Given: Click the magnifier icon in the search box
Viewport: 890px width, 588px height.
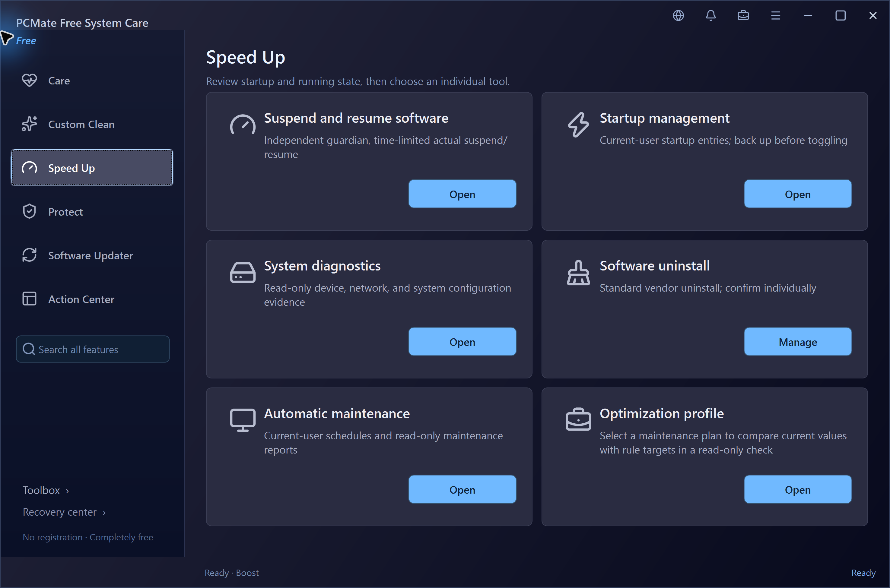Looking at the screenshot, I should [x=29, y=349].
